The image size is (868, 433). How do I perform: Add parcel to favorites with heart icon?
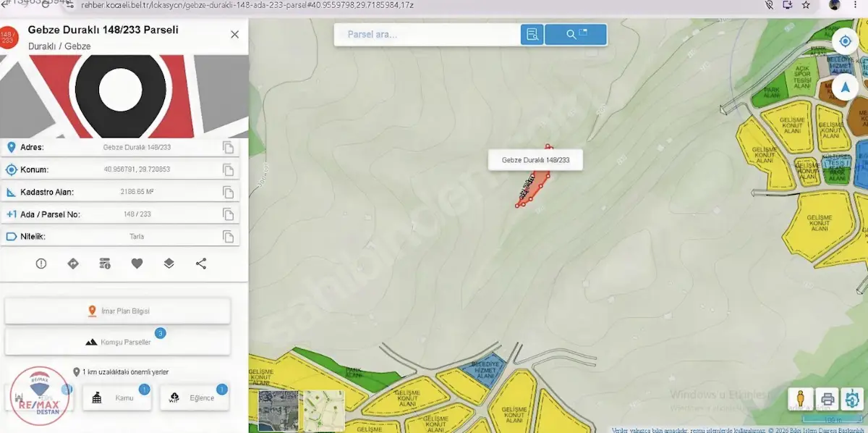click(x=137, y=264)
